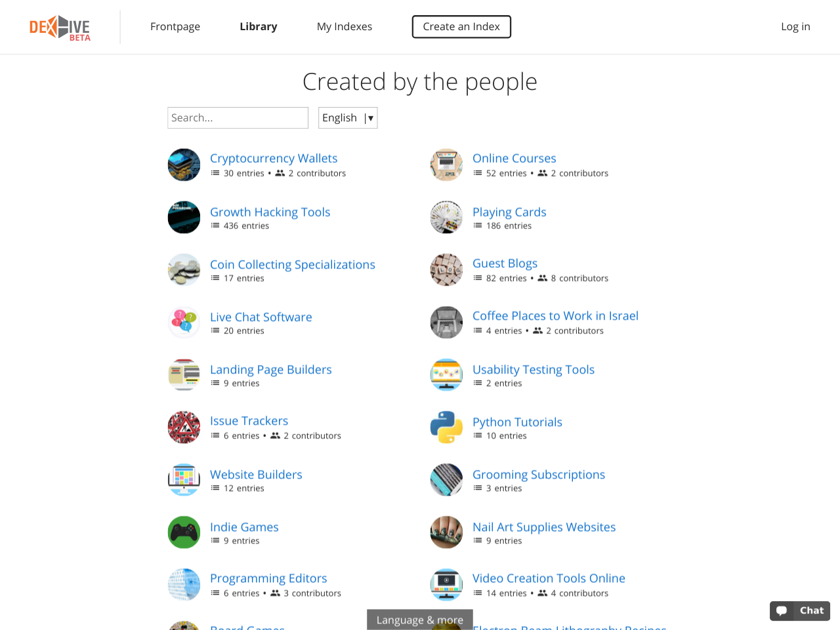
Task: Click the Log in link
Action: point(795,27)
